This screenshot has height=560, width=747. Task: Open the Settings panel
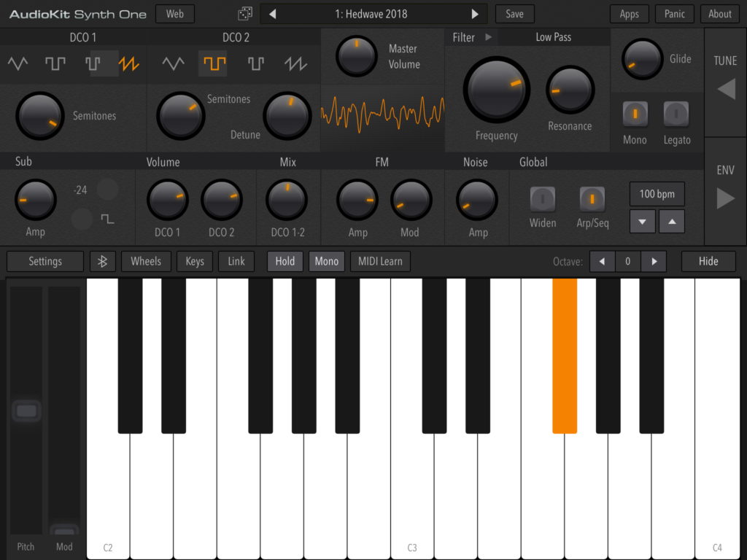click(x=44, y=261)
